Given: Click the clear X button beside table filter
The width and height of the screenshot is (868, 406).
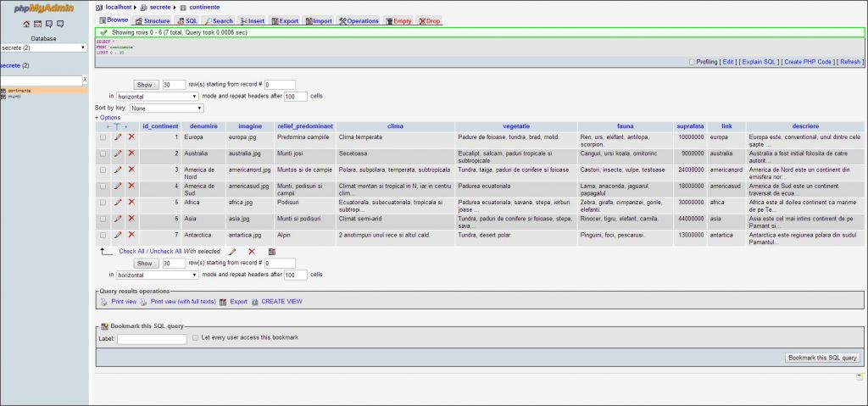Looking at the screenshot, I should coord(84,80).
